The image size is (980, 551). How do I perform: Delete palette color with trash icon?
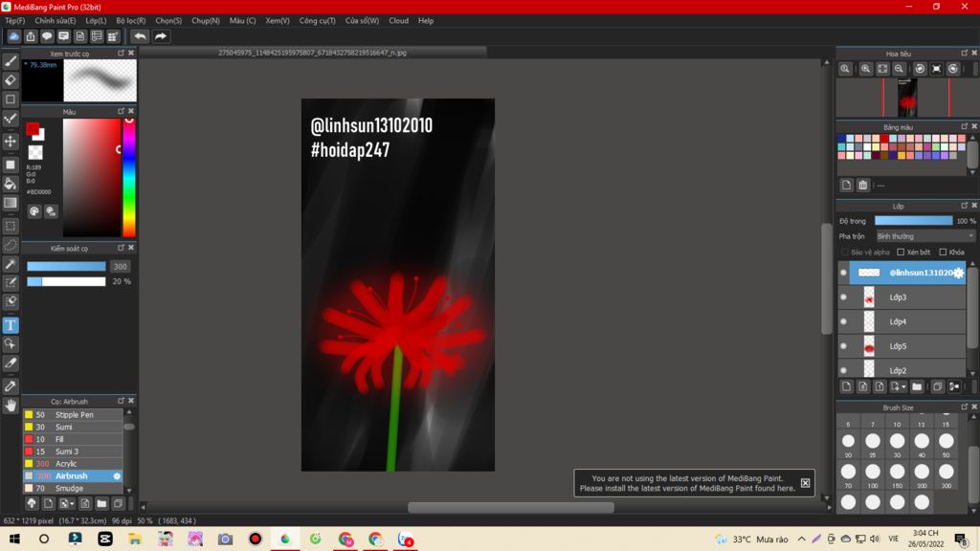click(x=863, y=185)
